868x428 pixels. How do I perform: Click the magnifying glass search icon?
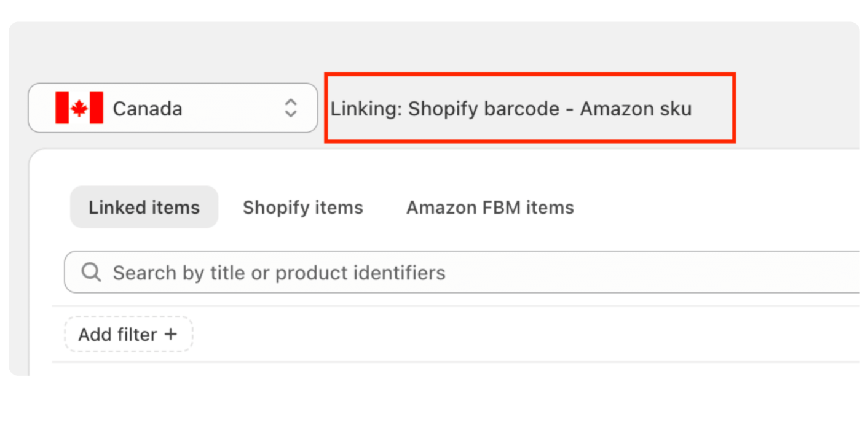pos(91,272)
